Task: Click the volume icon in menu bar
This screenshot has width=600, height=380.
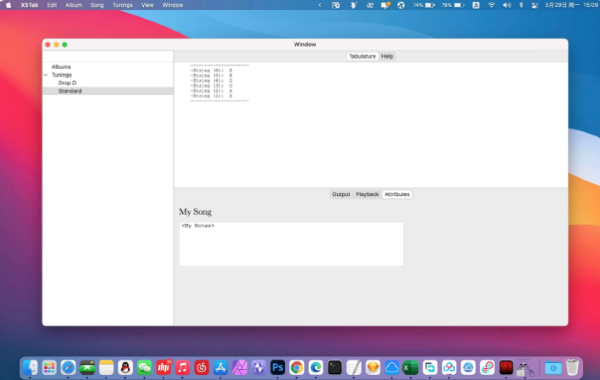Action: [x=507, y=5]
